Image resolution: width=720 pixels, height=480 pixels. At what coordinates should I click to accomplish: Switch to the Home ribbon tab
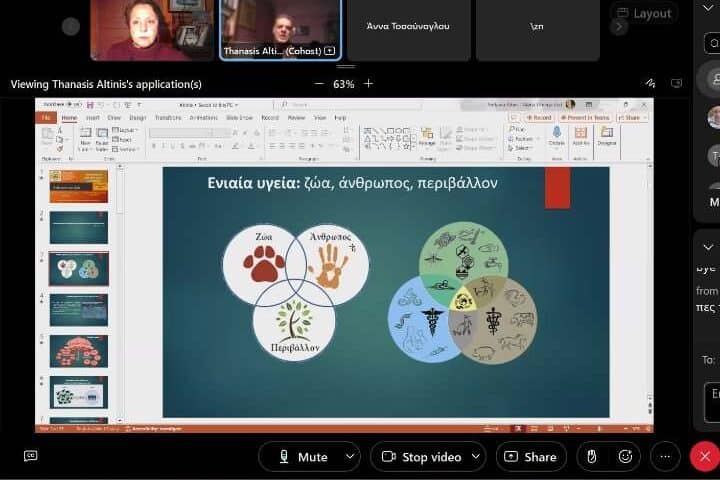tap(69, 118)
